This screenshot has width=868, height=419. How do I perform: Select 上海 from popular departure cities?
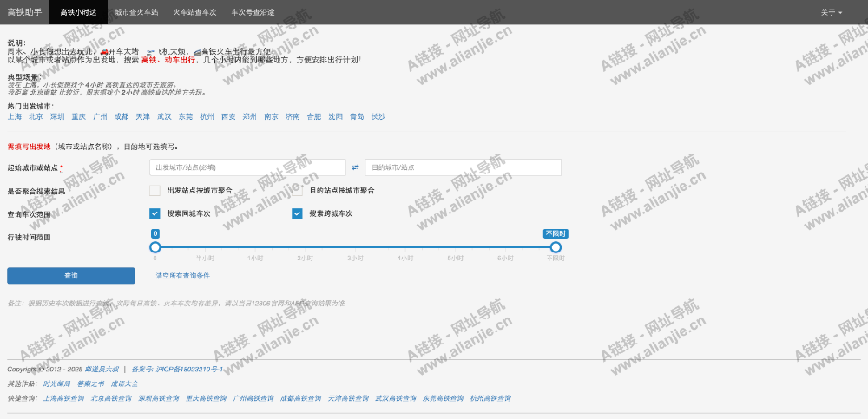[15, 117]
